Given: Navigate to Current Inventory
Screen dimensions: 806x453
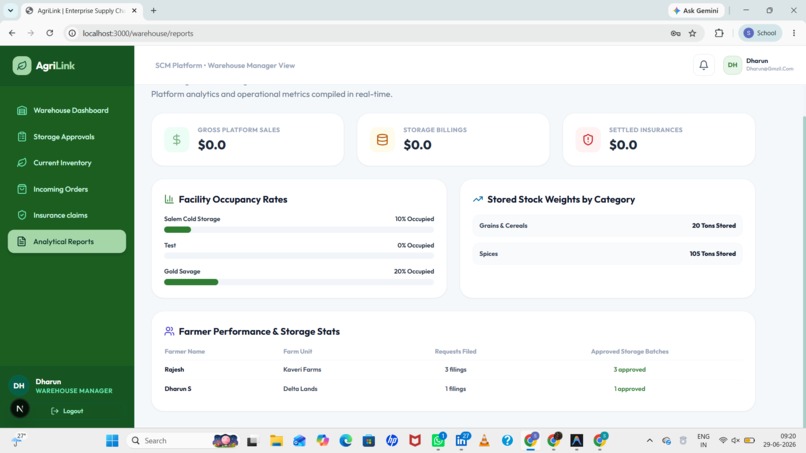Looking at the screenshot, I should tap(67, 162).
